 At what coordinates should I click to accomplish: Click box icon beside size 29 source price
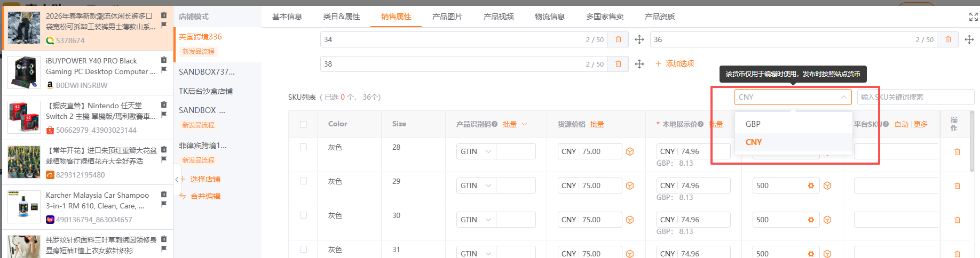click(630, 186)
